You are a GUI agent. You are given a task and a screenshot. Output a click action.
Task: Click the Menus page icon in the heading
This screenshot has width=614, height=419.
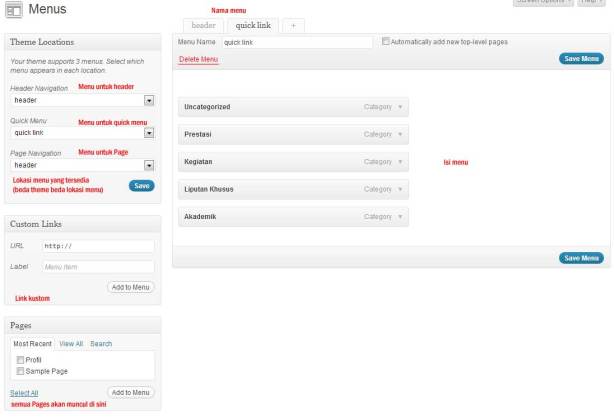14,12
